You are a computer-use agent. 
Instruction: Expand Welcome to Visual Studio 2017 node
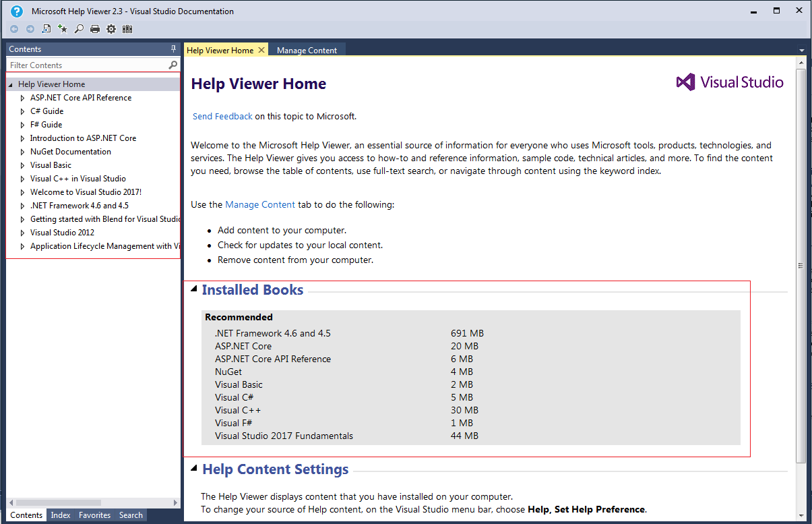pos(22,192)
